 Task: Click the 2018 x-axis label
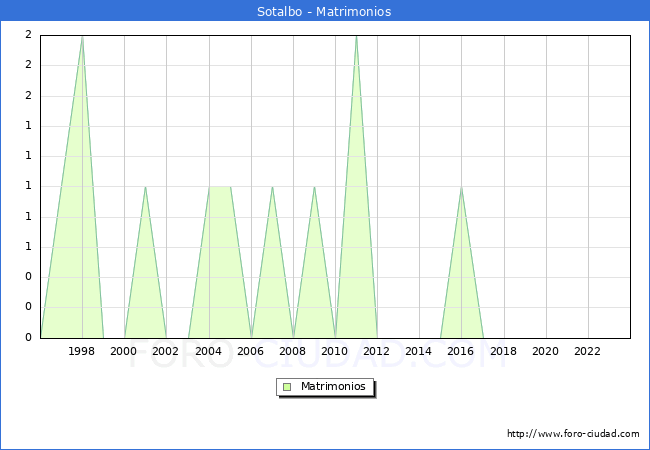(503, 351)
